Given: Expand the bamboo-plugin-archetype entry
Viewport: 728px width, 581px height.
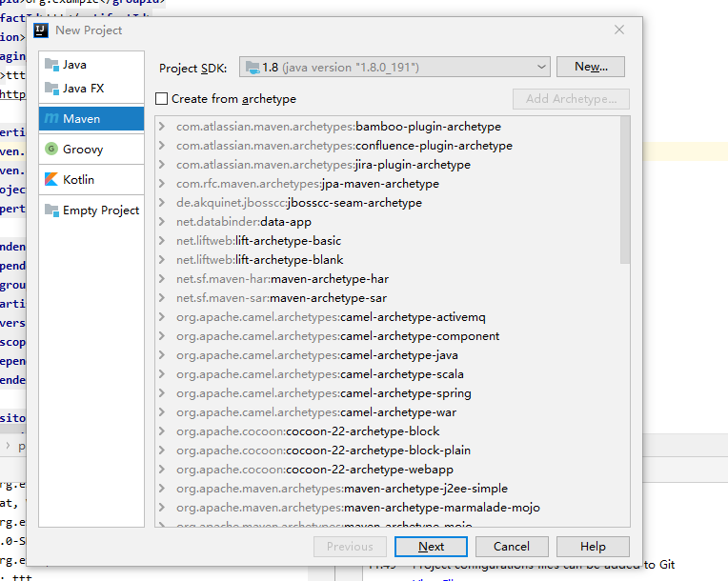Looking at the screenshot, I should (x=162, y=127).
